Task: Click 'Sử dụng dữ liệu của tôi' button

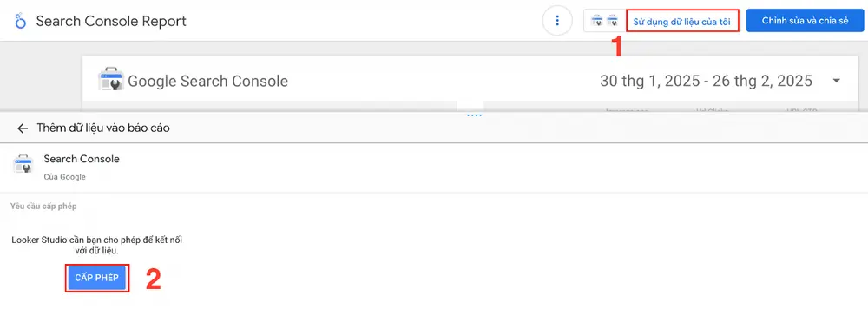Action: [682, 21]
